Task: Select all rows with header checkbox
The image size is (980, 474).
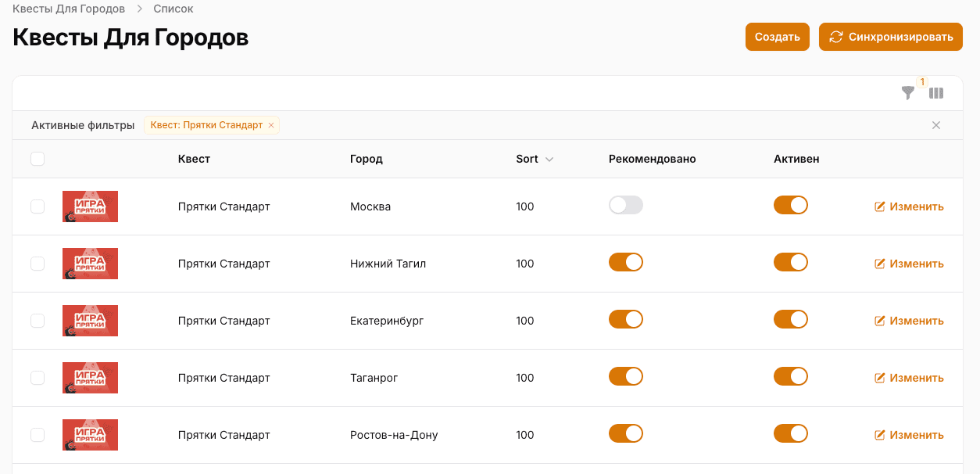Action: click(x=38, y=159)
